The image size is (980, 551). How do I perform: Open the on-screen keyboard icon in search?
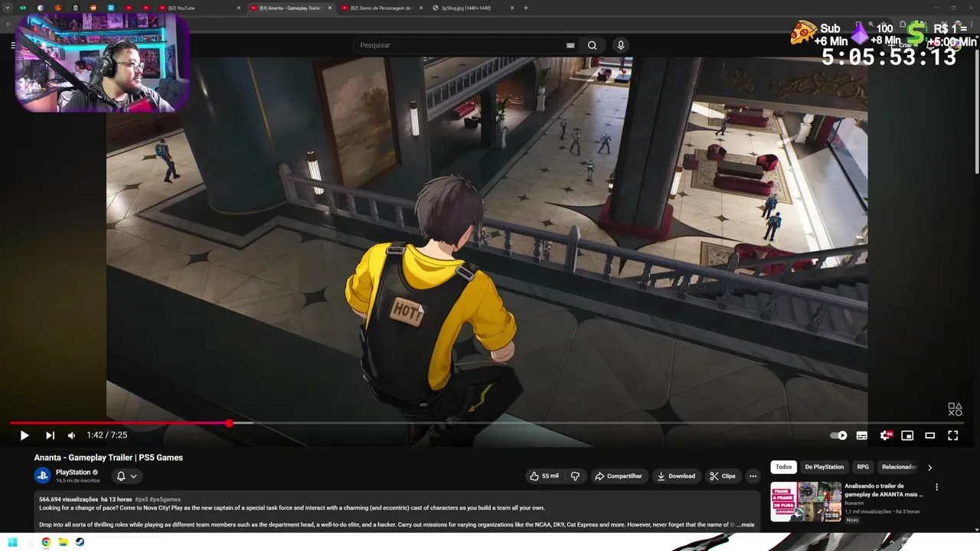[570, 45]
